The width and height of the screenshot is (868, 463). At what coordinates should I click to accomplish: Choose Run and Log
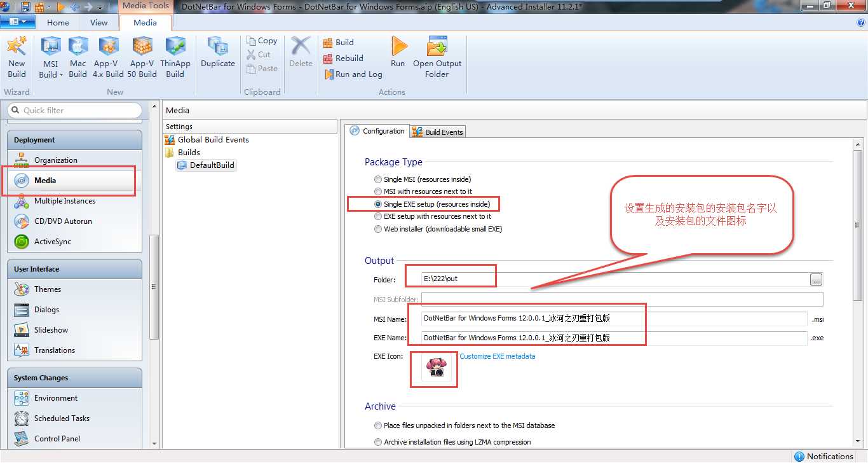click(353, 74)
